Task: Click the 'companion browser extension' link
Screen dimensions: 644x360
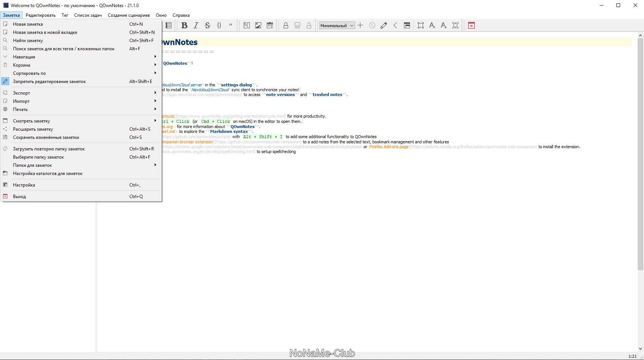Action: 187,142
